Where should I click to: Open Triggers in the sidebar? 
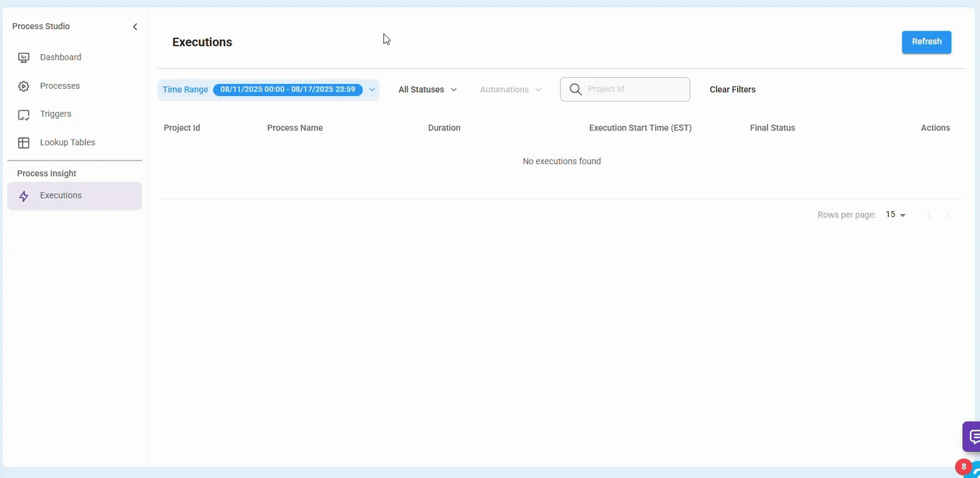74,114
